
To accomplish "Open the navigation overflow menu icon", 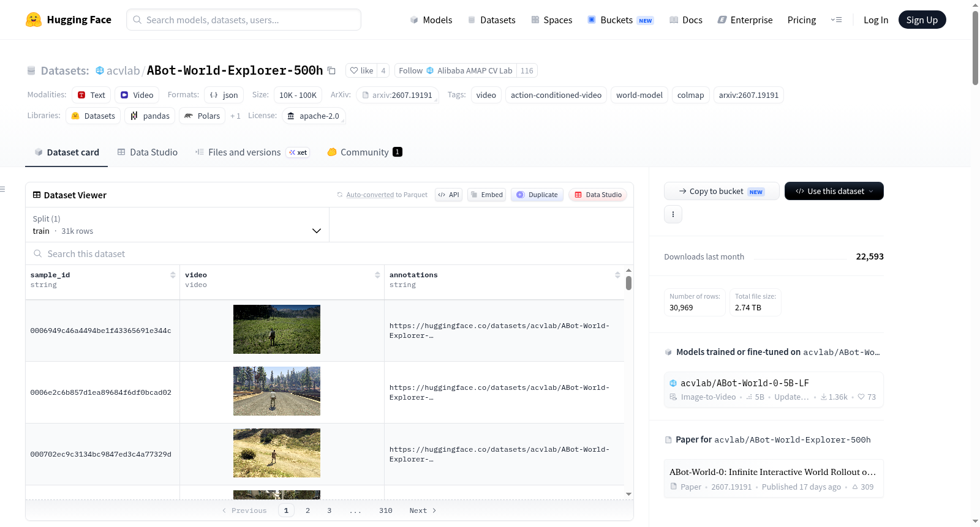I will [x=836, y=20].
